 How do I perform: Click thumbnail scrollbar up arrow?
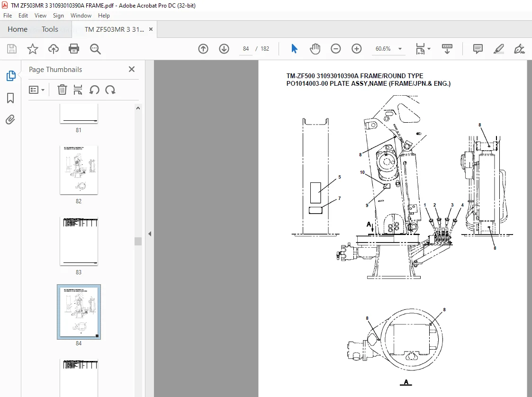pyautogui.click(x=138, y=108)
